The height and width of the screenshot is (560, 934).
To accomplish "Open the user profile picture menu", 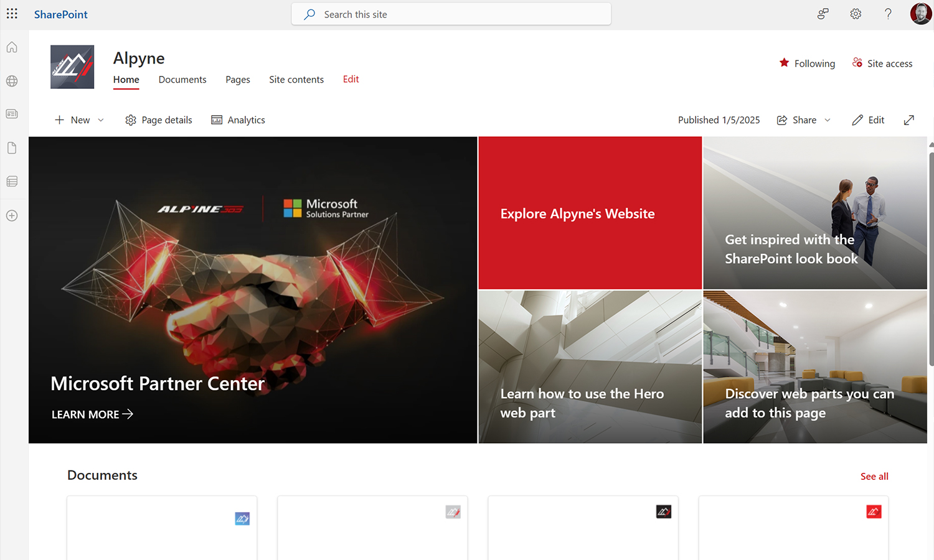I will [920, 14].
